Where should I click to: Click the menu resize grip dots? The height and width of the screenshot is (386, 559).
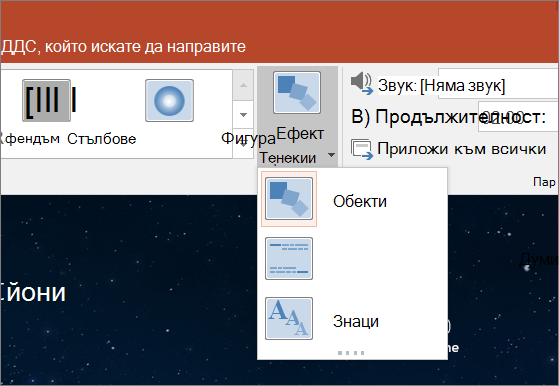351,353
